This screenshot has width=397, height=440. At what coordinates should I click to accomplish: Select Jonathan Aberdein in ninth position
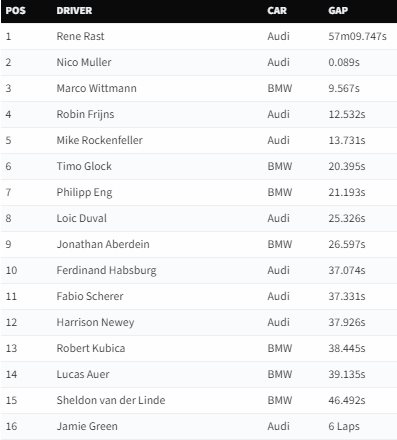point(103,244)
